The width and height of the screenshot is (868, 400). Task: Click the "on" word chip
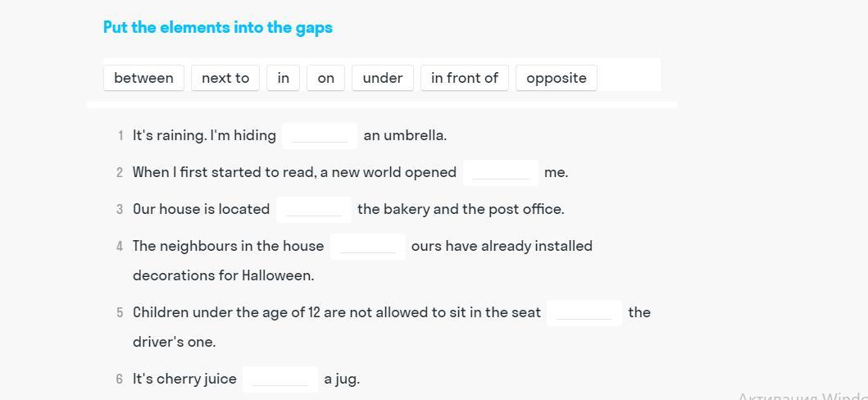326,78
